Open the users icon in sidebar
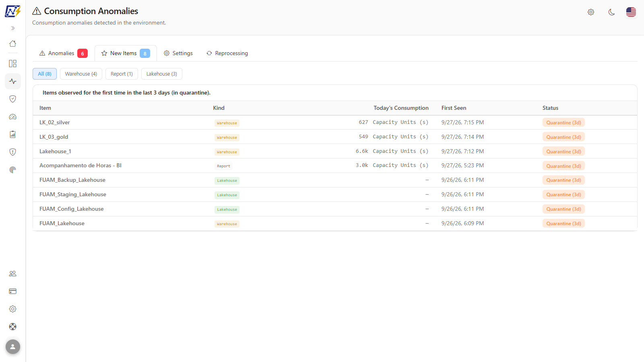This screenshot has height=362, width=644. (x=13, y=274)
